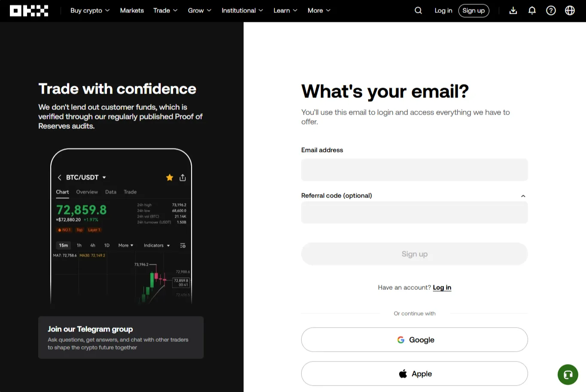Open the BTC/USDT pair selector dropdown
Screen dimensions: 586x392
pos(85,177)
